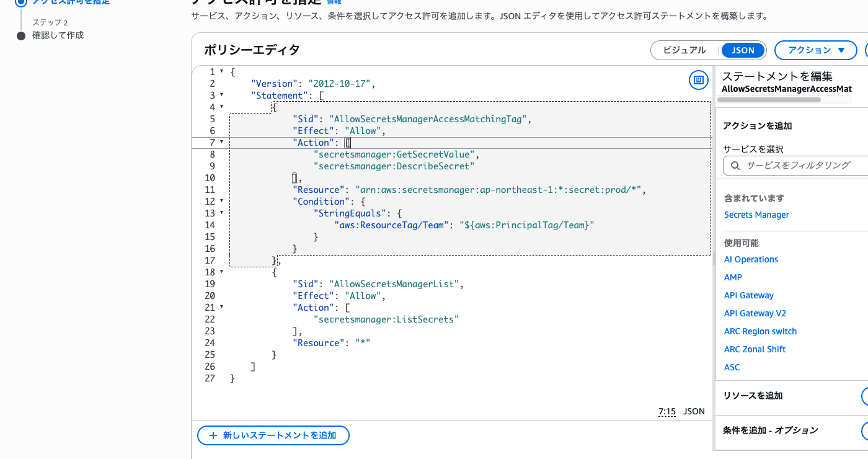Click the 確認して作成 step label

(58, 35)
